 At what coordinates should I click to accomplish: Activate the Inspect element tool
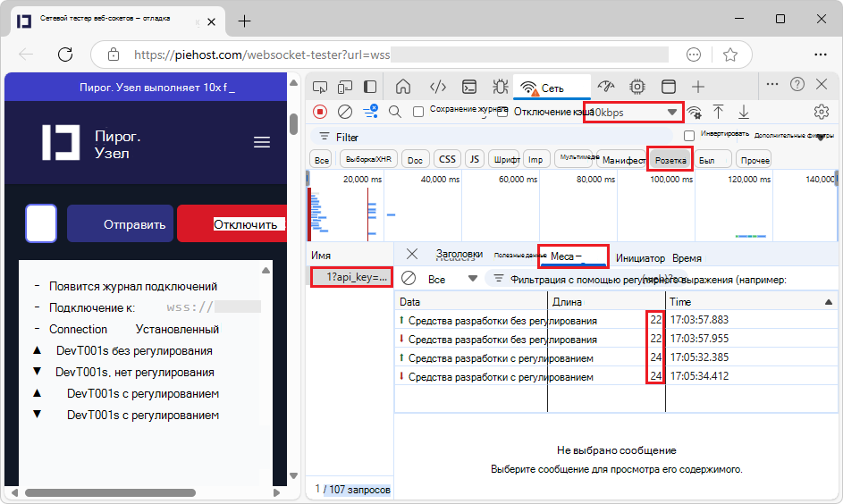point(320,87)
